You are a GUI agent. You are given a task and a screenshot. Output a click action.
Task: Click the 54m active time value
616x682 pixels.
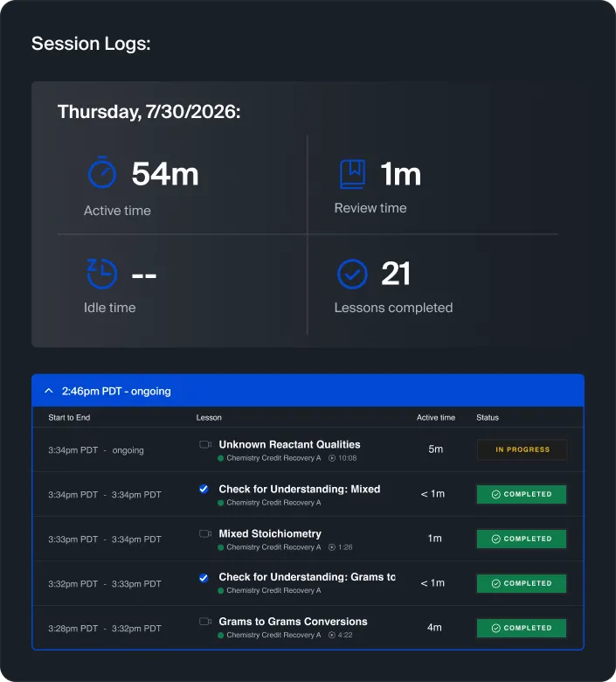[165, 173]
